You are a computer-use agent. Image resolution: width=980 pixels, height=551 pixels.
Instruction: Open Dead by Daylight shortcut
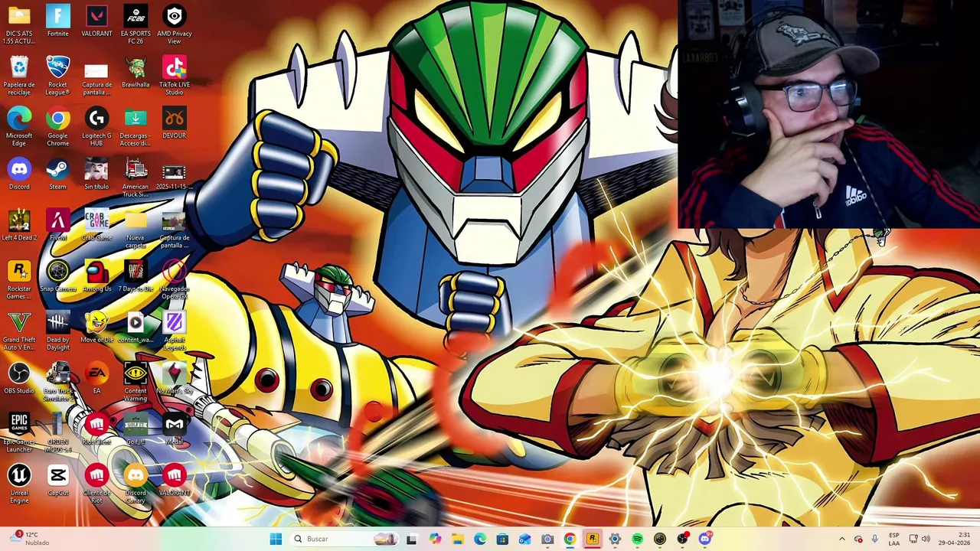(x=57, y=331)
